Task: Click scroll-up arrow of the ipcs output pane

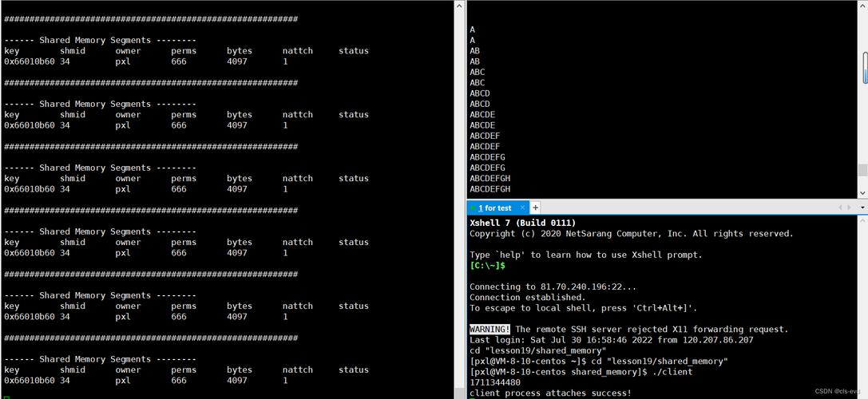Action: tap(459, 6)
